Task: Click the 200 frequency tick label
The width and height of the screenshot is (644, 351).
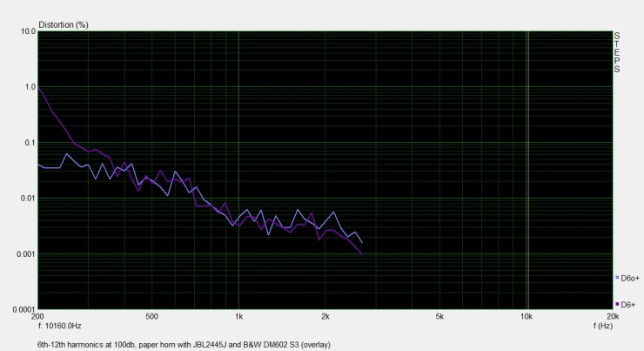Action: coord(37,316)
